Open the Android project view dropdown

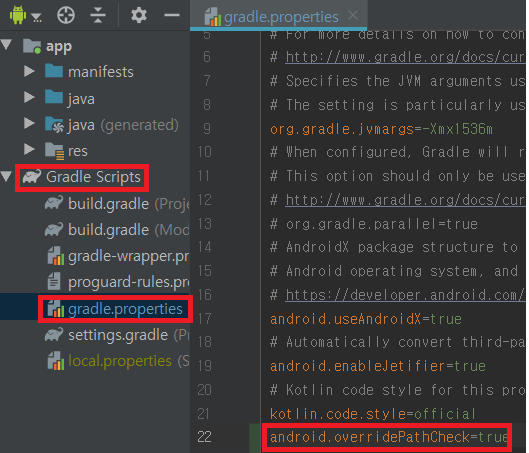point(26,16)
